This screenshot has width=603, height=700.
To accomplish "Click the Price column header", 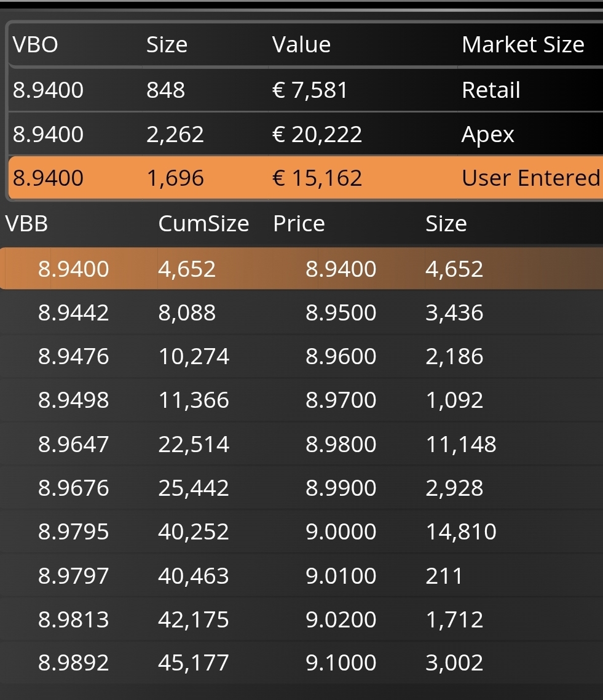I will (299, 224).
